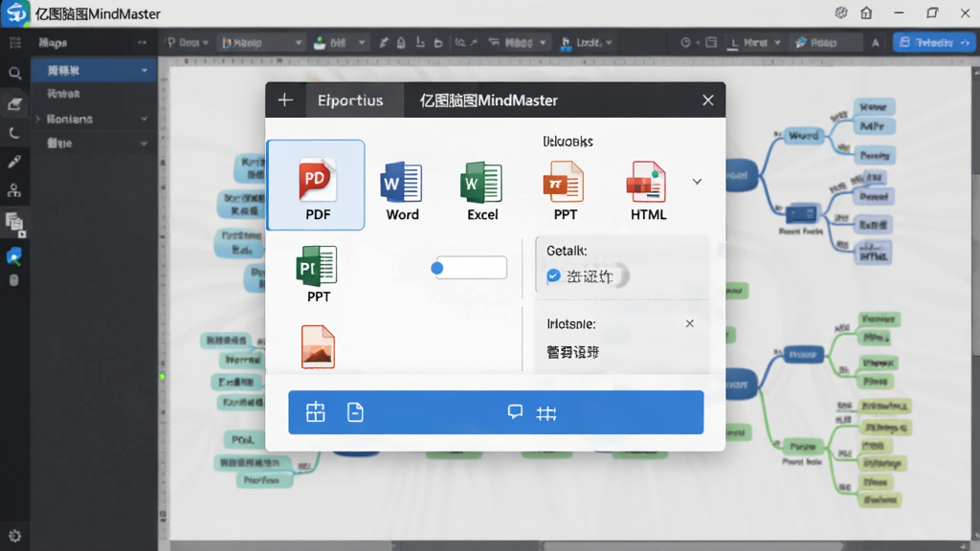Click the eraser-like icon in left sidebar

(x=14, y=103)
